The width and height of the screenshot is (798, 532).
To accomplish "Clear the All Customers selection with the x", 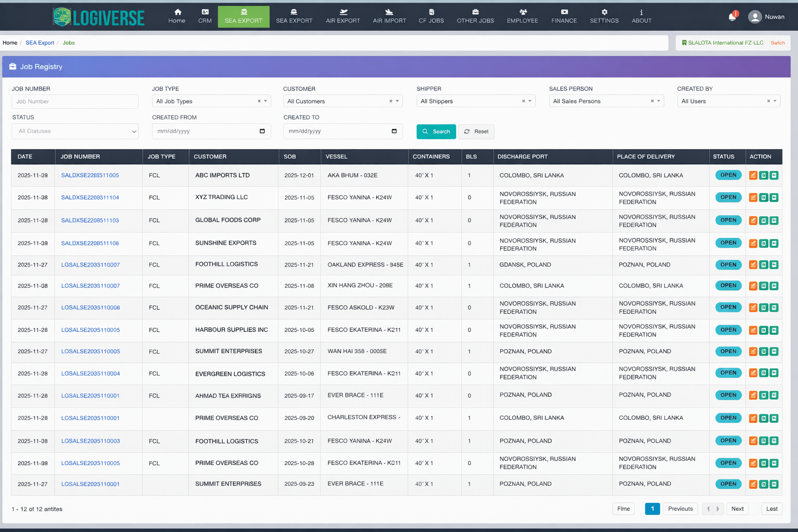I will 391,101.
